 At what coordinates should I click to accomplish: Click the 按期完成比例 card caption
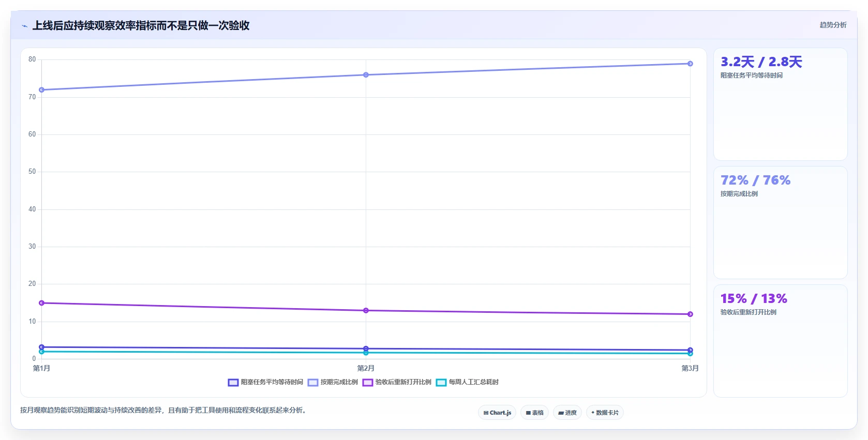[x=739, y=194]
